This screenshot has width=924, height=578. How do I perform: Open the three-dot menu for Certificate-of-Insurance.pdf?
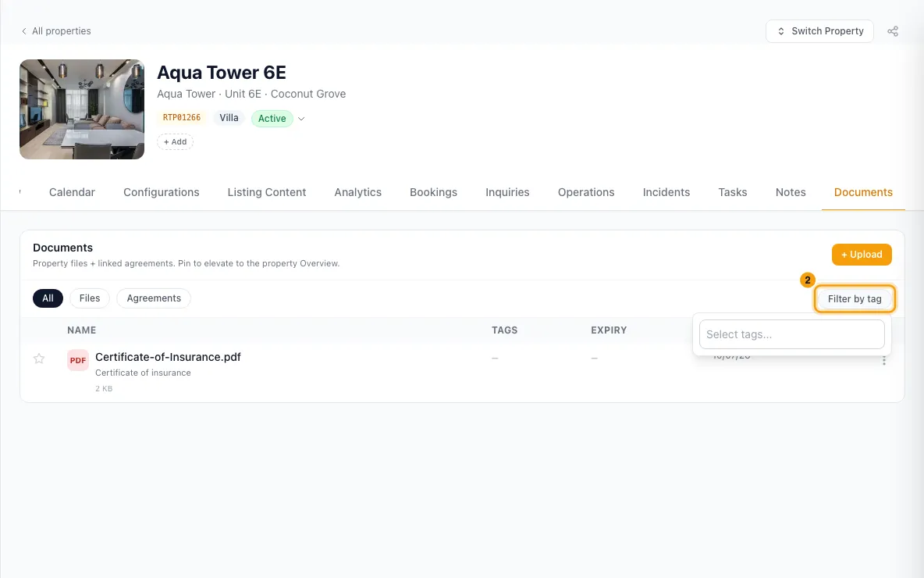tap(884, 360)
